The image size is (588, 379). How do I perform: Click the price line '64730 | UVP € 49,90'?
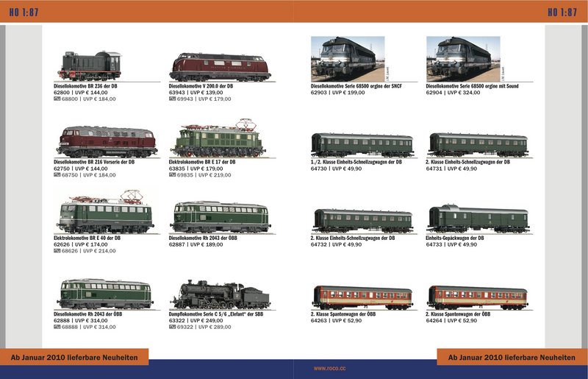pyautogui.click(x=337, y=169)
